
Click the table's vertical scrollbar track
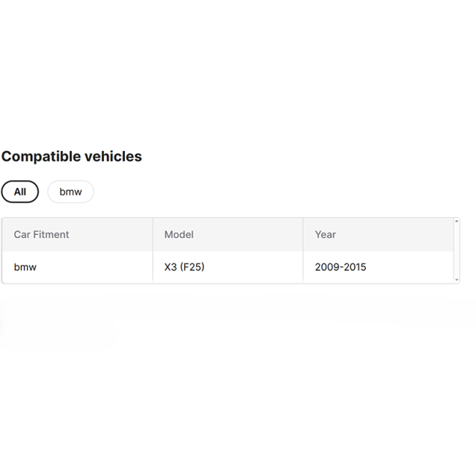point(456,251)
